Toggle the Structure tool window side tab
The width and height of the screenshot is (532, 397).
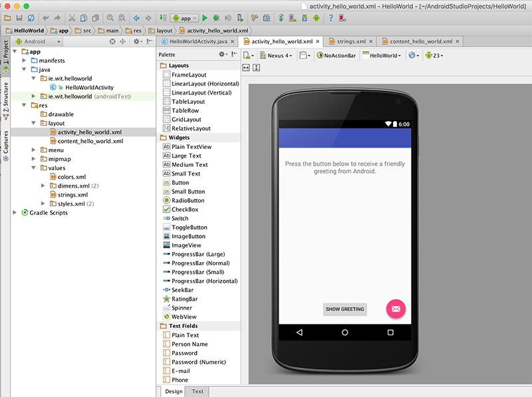tap(6, 101)
